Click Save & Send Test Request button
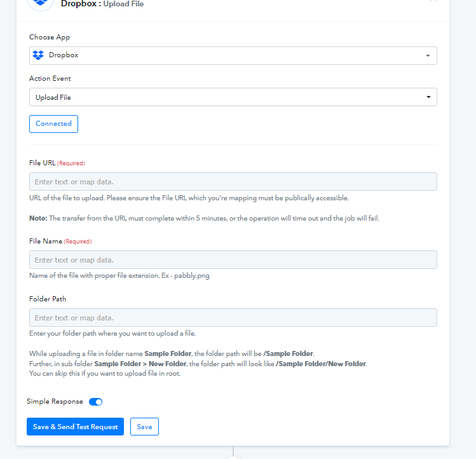This screenshot has height=459, width=476. (x=75, y=427)
